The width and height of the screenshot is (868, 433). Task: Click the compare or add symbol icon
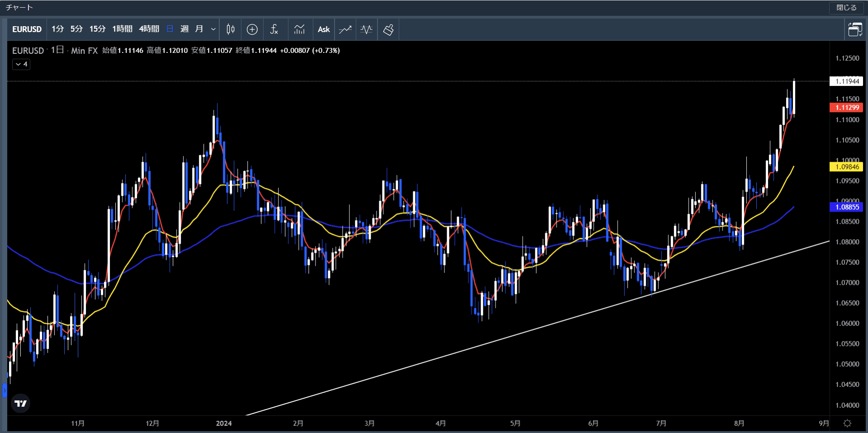coord(252,29)
